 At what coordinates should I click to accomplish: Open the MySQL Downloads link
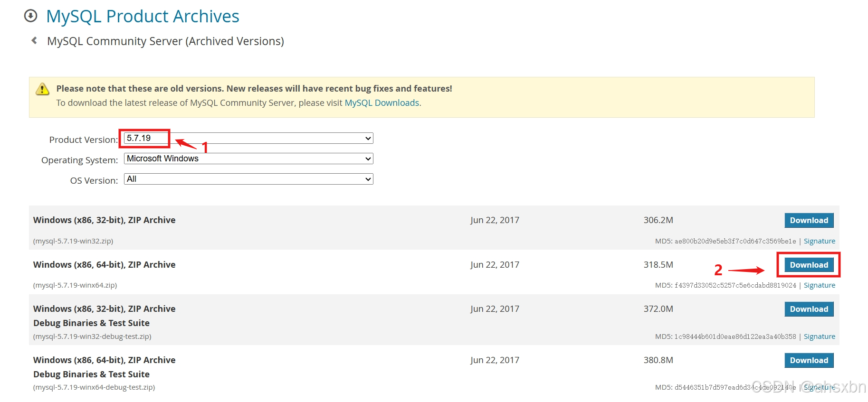click(x=382, y=103)
